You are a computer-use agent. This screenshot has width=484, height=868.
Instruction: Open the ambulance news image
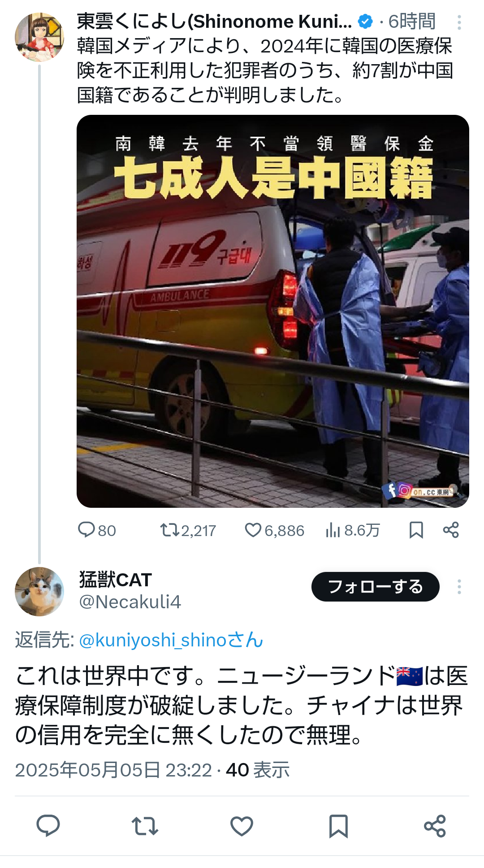[x=273, y=311]
